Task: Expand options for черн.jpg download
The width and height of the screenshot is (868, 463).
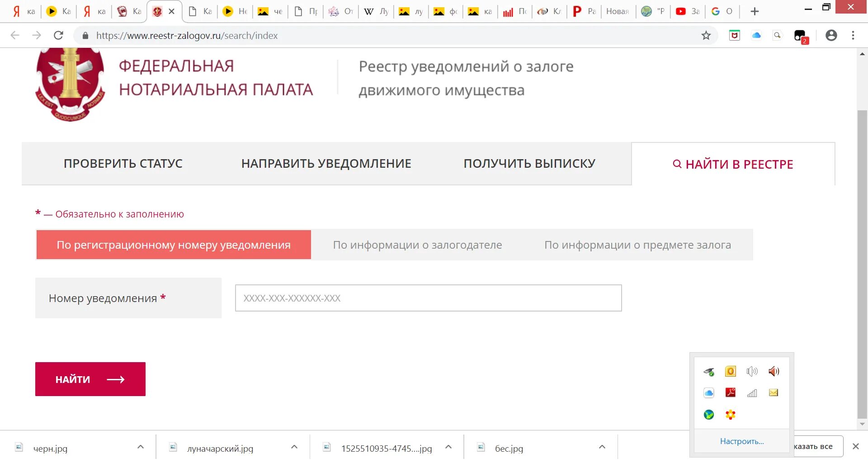Action: coord(141,447)
